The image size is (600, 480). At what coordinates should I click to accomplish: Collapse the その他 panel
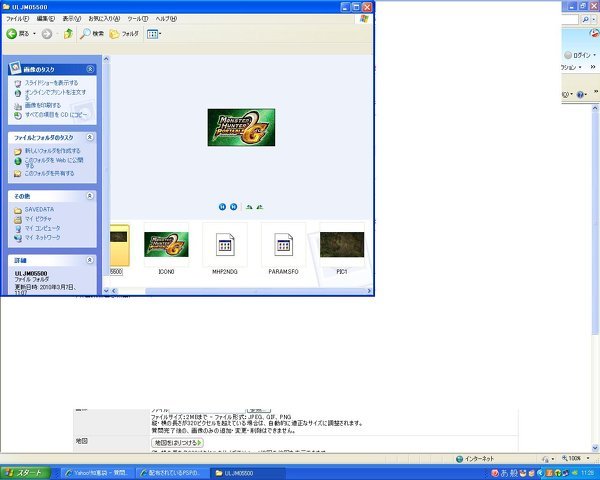[91, 195]
